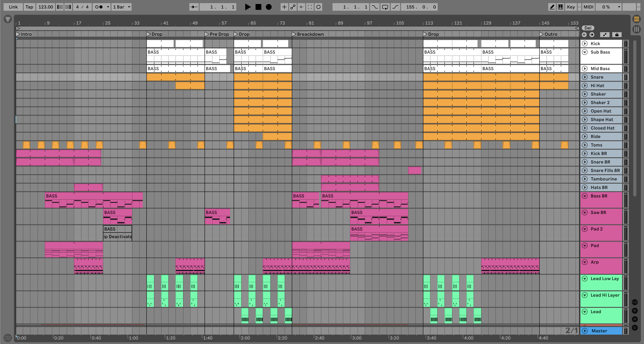Toggle the Computer MIDI Keyboard icon
This screenshot has height=344, width=644.
[561, 7]
